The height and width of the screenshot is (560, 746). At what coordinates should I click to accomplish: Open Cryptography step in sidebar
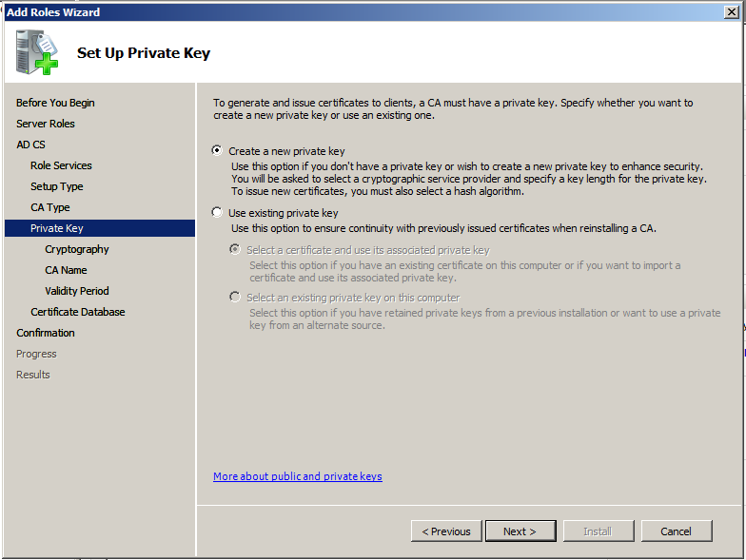click(77, 249)
